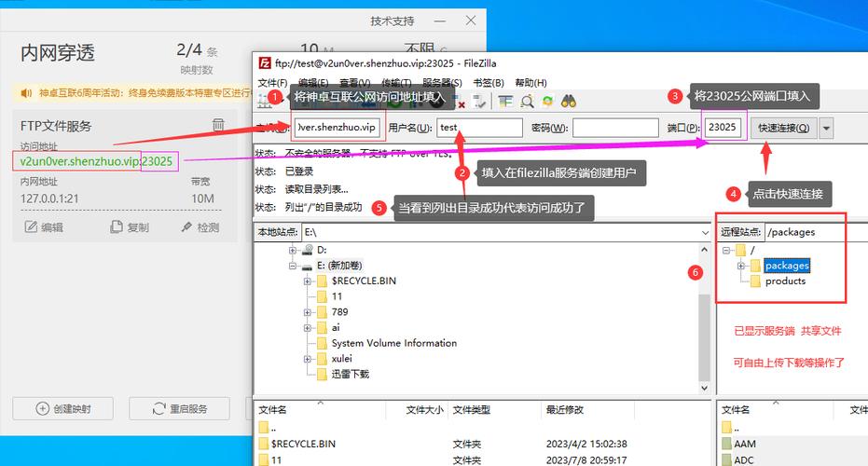Click the reconnect to server toolbar icon

[479, 102]
